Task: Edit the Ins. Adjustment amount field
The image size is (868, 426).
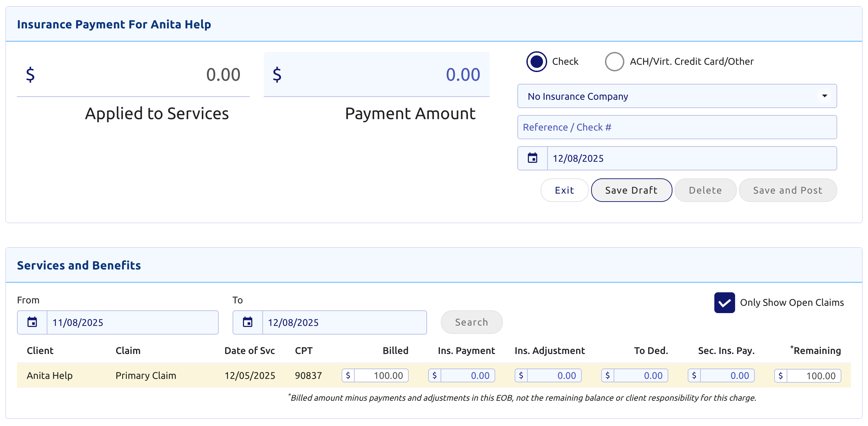Action: pos(554,376)
